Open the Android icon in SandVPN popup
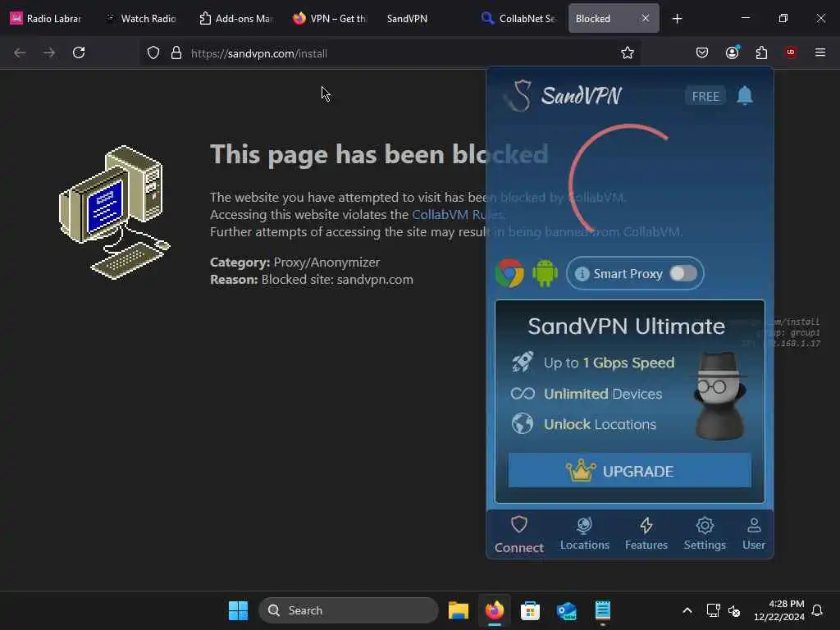Screen dimensions: 840x630 [x=545, y=273]
